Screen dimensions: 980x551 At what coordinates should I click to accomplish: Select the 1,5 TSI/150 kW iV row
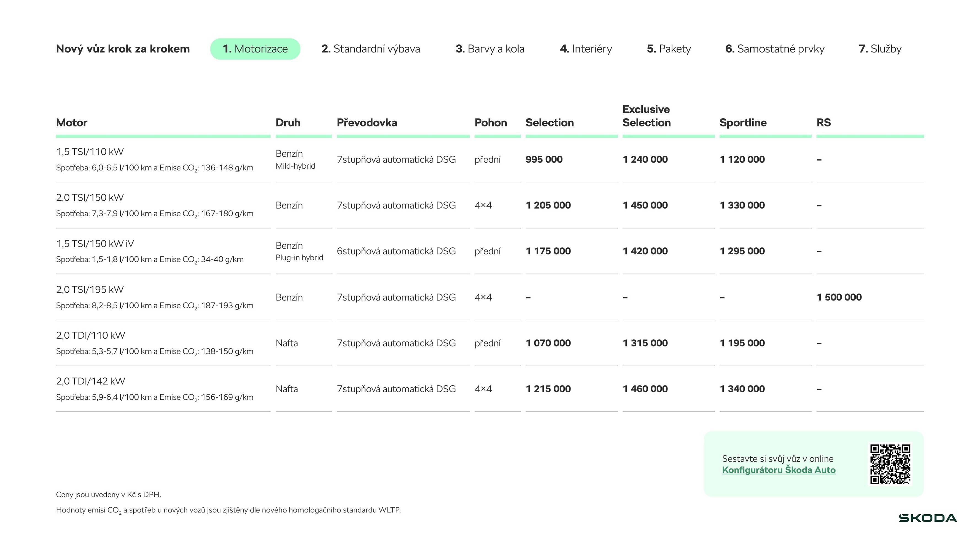95,244
